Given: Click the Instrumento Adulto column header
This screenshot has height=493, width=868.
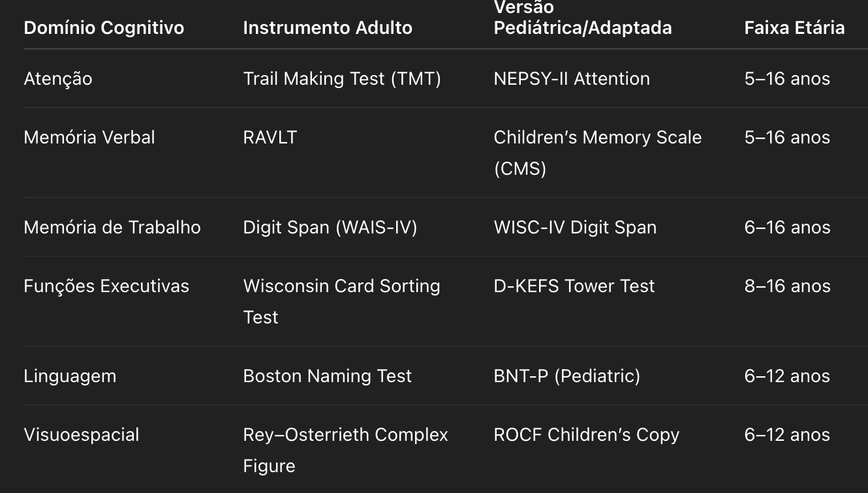Looking at the screenshot, I should (x=328, y=28).
